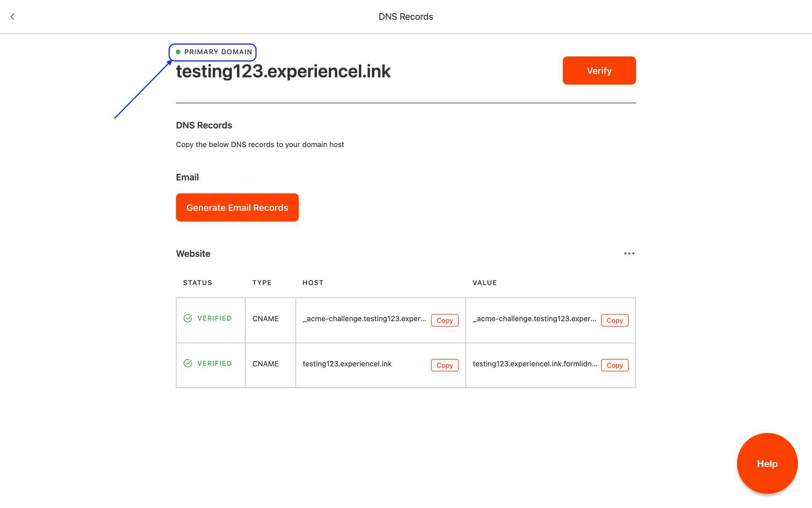This screenshot has width=812, height=508.
Task: Click the HOST column header
Action: [313, 283]
